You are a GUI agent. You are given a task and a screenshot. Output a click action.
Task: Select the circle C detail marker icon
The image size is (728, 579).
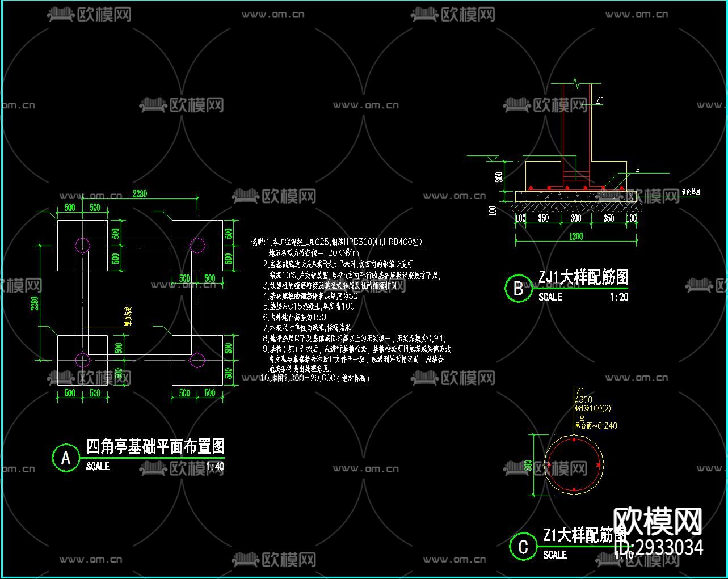523,547
